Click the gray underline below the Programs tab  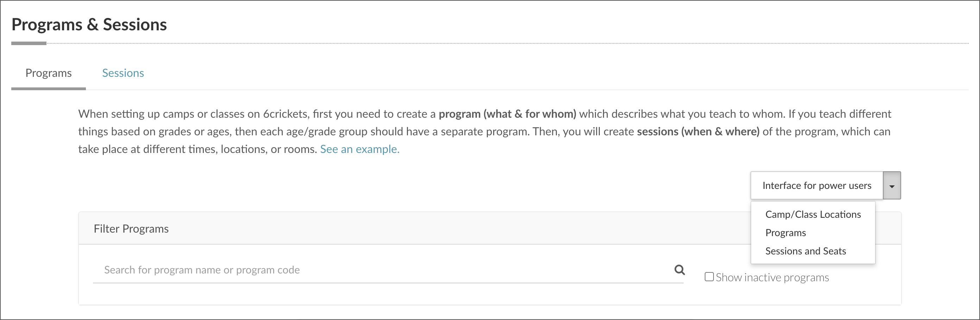[48, 89]
